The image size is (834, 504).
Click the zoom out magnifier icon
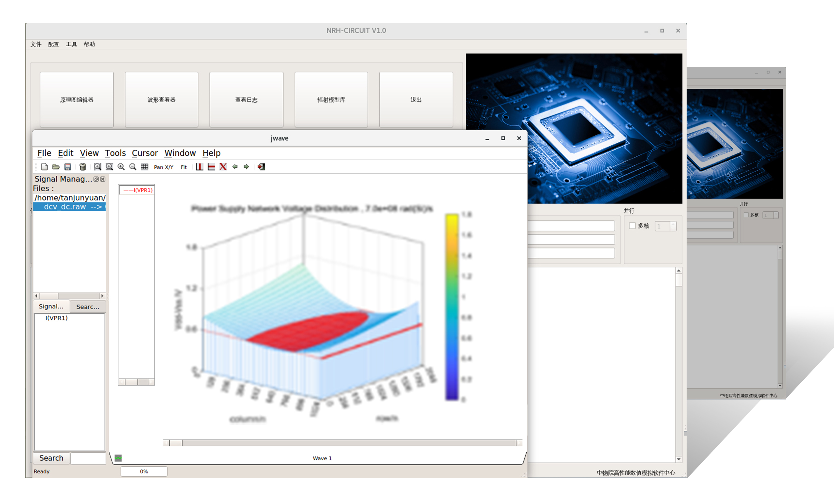click(133, 166)
